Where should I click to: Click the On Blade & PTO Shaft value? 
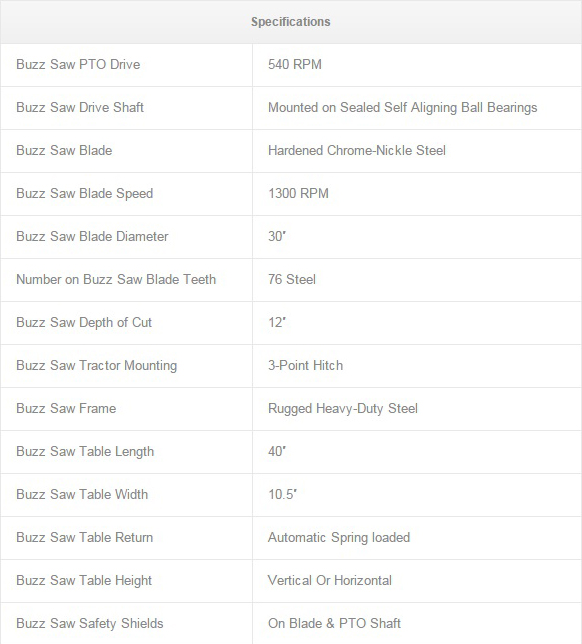tap(334, 623)
